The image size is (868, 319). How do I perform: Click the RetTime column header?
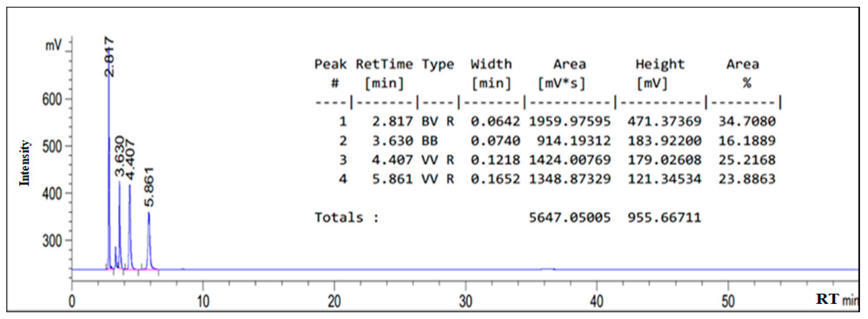(384, 64)
